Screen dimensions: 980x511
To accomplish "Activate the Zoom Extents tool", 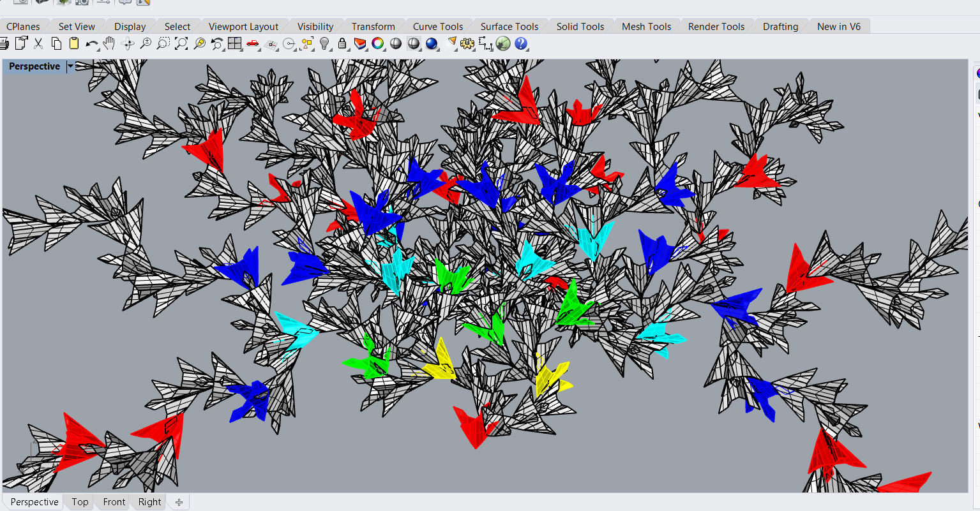I will pyautogui.click(x=181, y=43).
